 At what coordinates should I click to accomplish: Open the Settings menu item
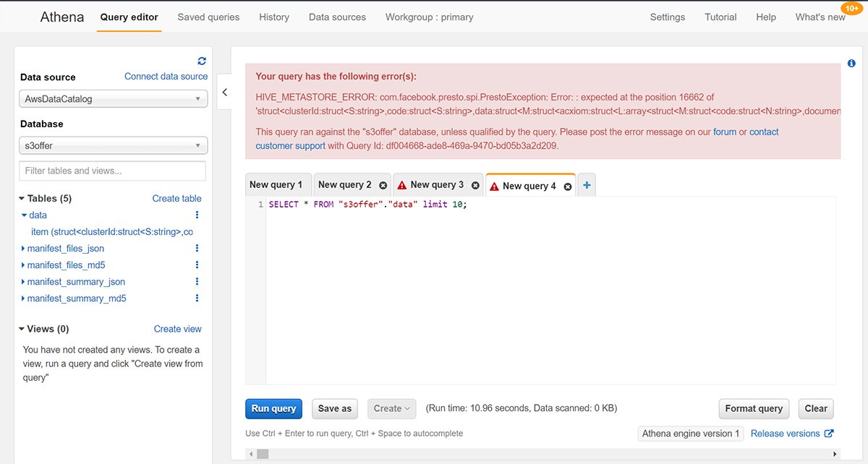[x=668, y=17]
